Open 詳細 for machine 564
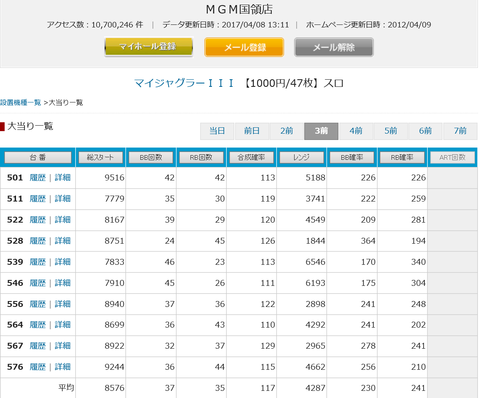 coord(63,325)
